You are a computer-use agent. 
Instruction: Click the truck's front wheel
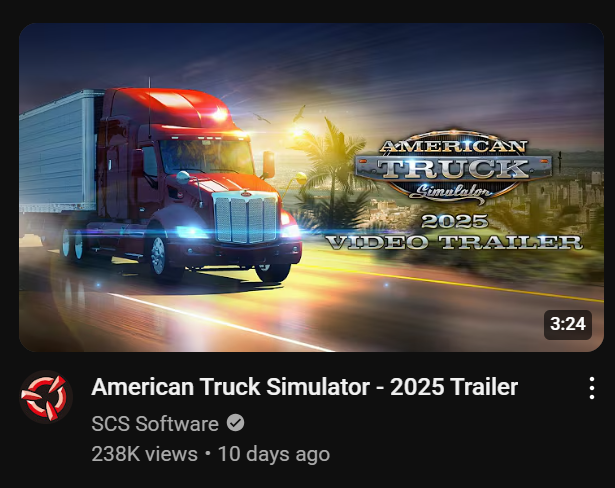tap(159, 256)
